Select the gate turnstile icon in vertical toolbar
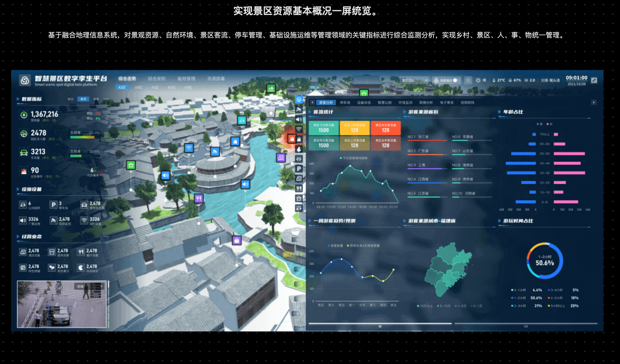The image size is (620, 364). click(x=299, y=159)
